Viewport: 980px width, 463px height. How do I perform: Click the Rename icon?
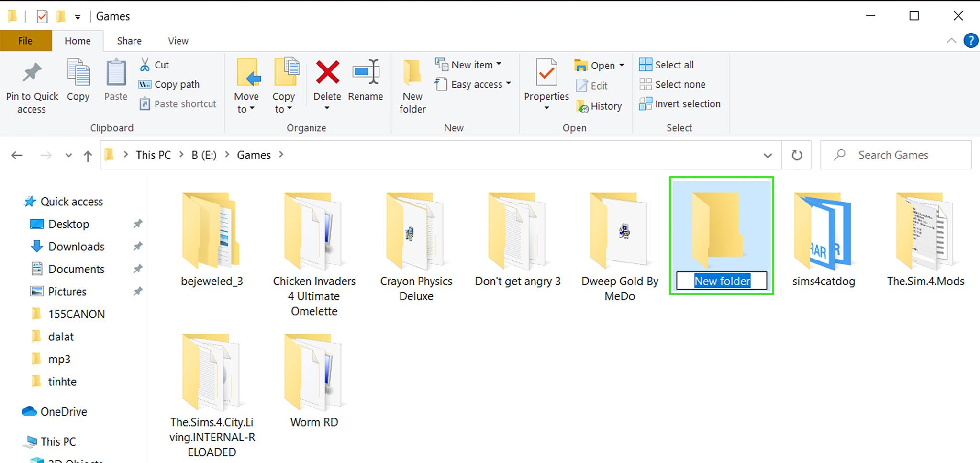point(366,72)
